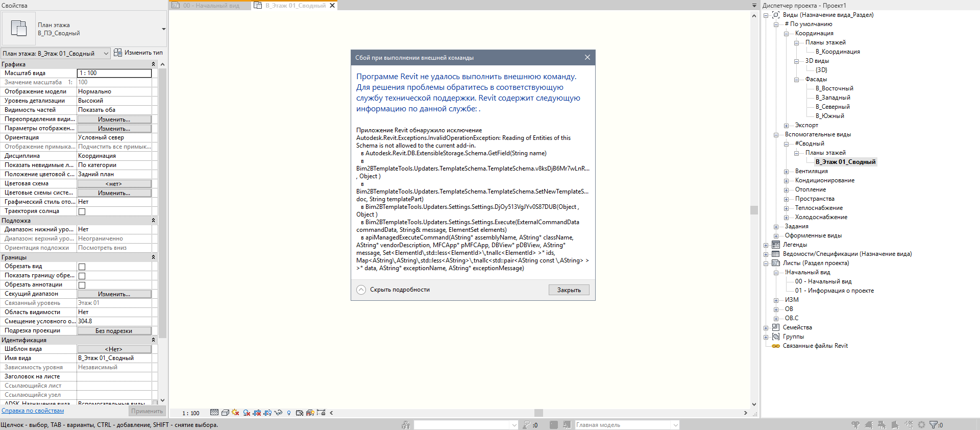Image resolution: width=980 pixels, height=430 pixels.
Task: Click the Изменить тип icon
Action: click(118, 53)
